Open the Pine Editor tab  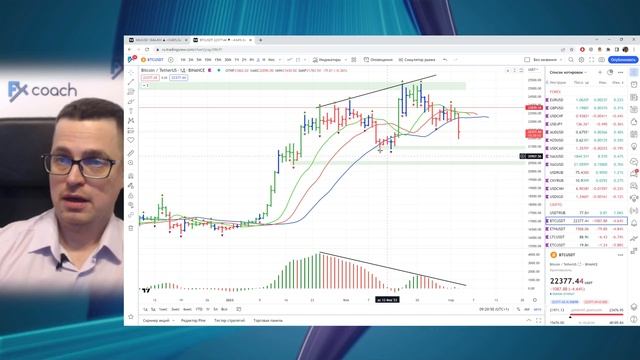[193, 321]
